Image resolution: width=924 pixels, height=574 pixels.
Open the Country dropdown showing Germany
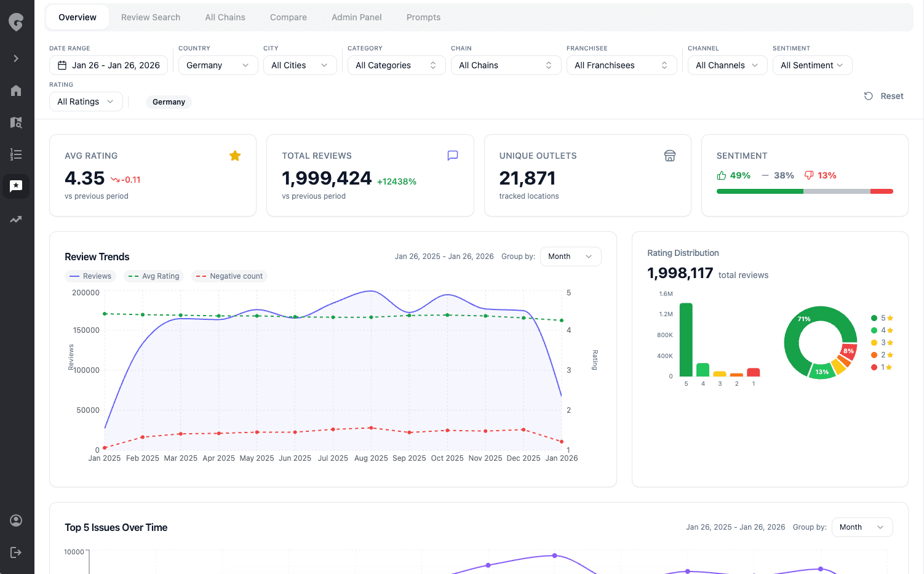(x=218, y=65)
